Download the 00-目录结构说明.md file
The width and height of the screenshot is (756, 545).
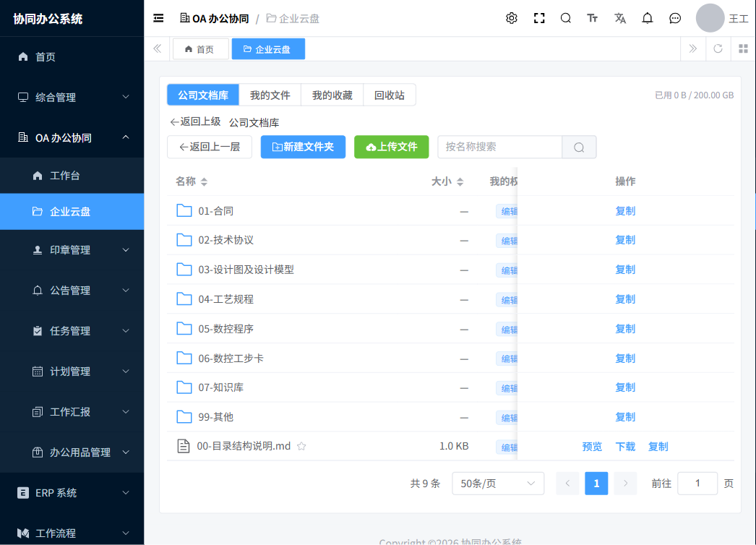pos(625,447)
